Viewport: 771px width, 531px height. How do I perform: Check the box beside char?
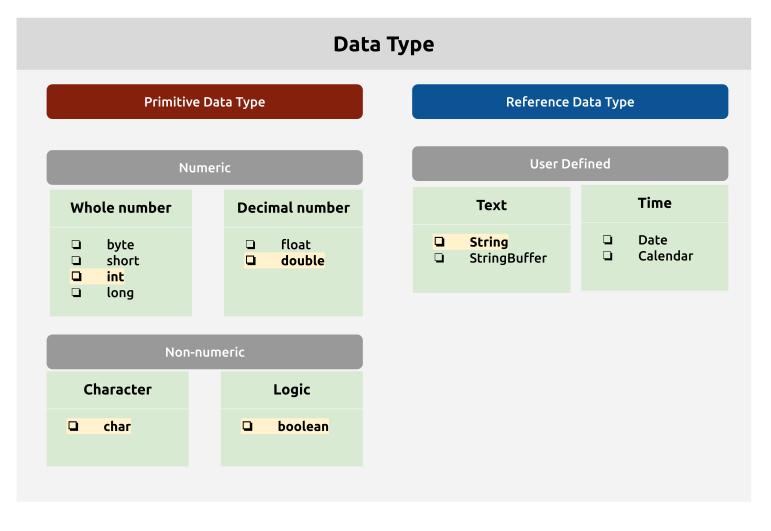(73, 426)
